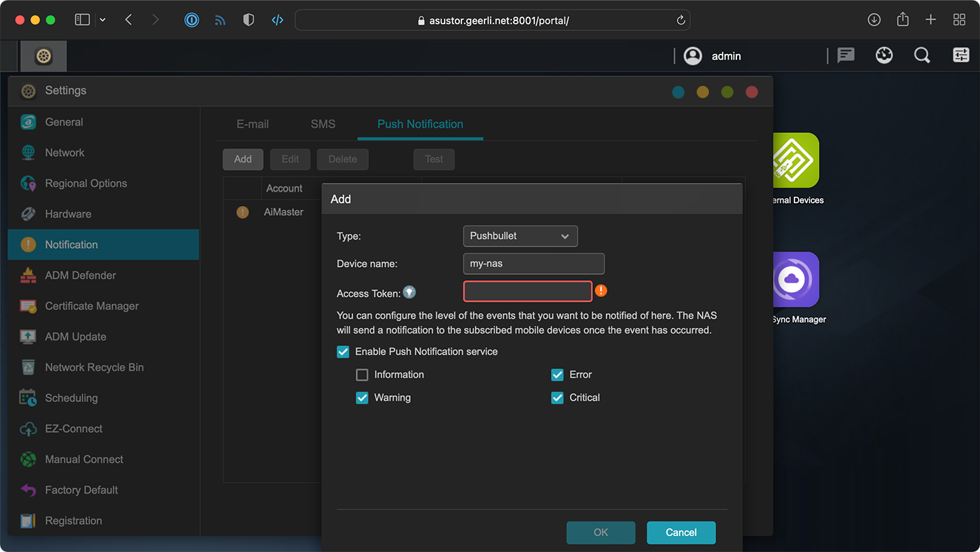Click the Delete button above the table
Viewport: 980px width, 552px height.
point(342,159)
